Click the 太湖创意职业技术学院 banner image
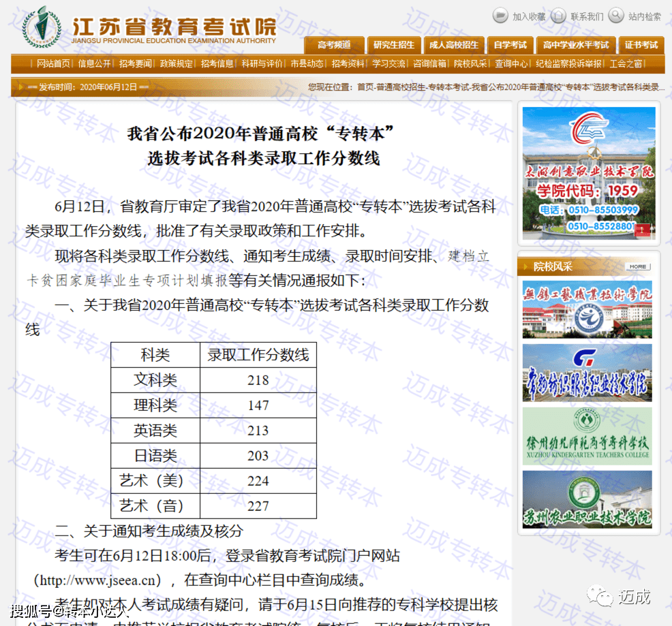Image resolution: width=672 pixels, height=626 pixels. point(589,173)
